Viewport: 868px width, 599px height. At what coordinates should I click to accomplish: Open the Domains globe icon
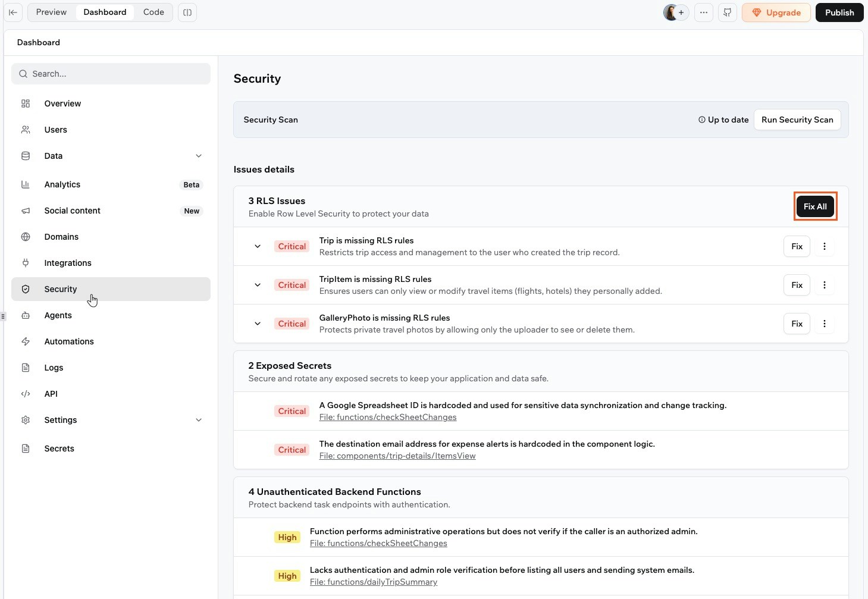pyautogui.click(x=26, y=237)
